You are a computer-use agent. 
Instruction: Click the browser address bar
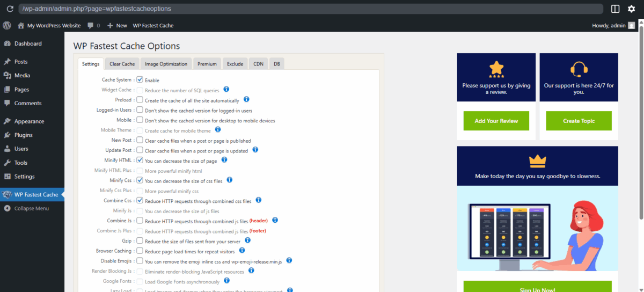point(311,9)
